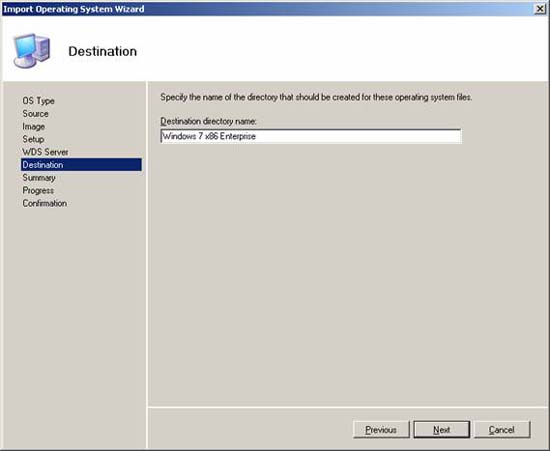Jump to the Setup step

coord(33,139)
